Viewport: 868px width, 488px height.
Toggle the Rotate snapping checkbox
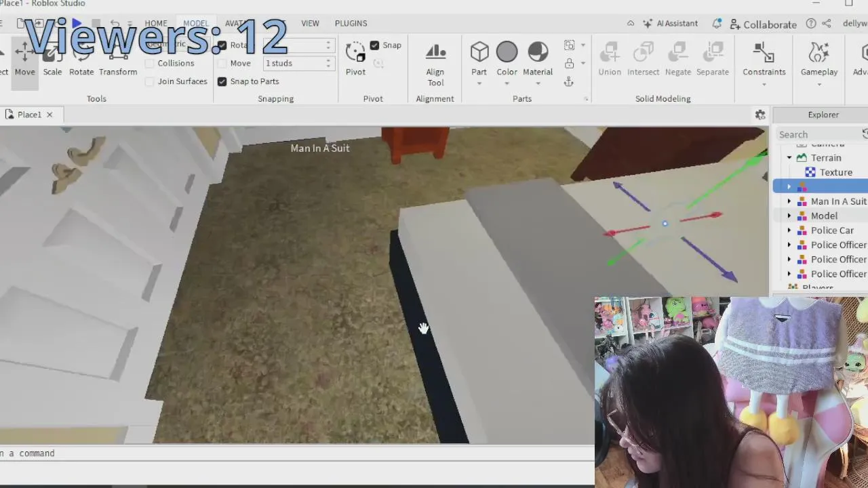click(222, 45)
